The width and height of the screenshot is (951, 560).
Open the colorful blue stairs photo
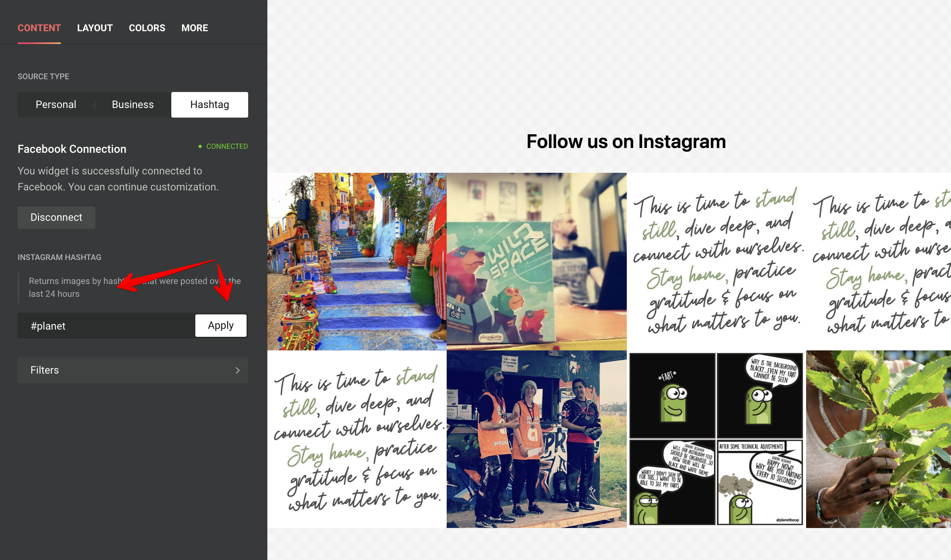click(357, 262)
